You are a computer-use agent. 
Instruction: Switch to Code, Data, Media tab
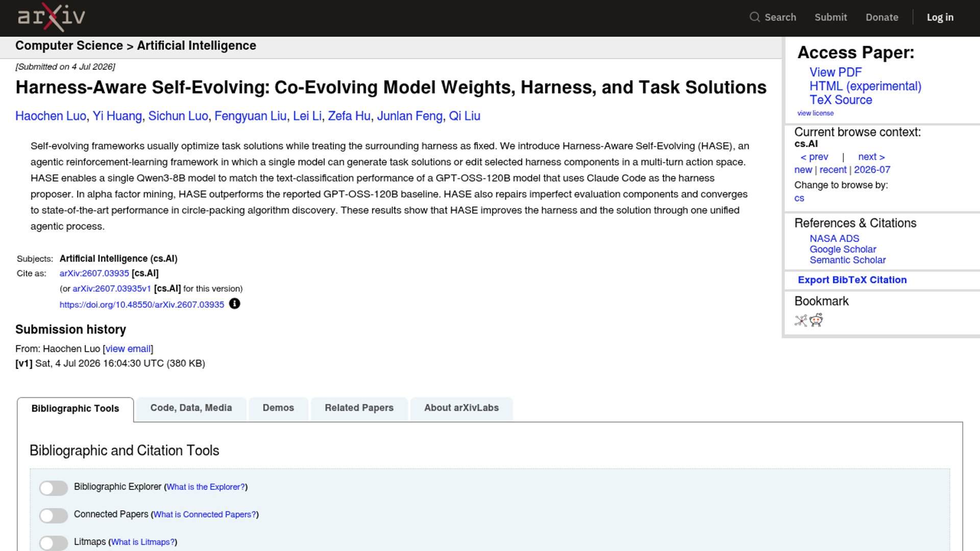pos(191,408)
